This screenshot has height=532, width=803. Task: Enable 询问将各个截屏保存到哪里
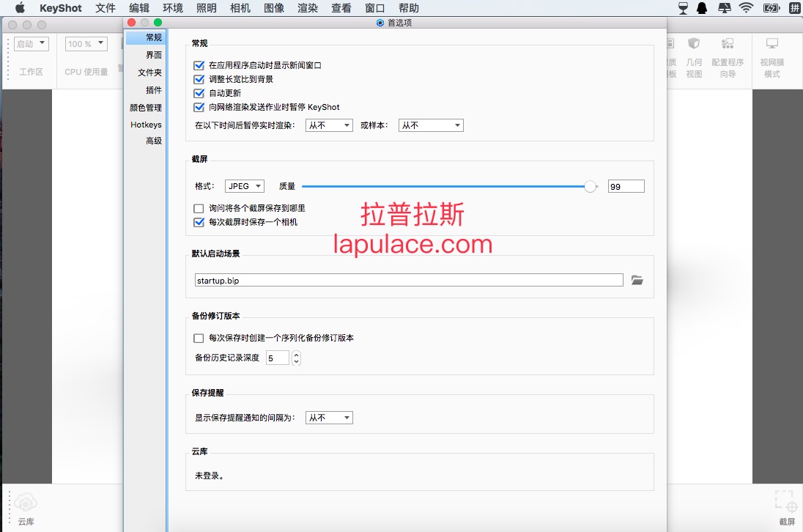(199, 208)
